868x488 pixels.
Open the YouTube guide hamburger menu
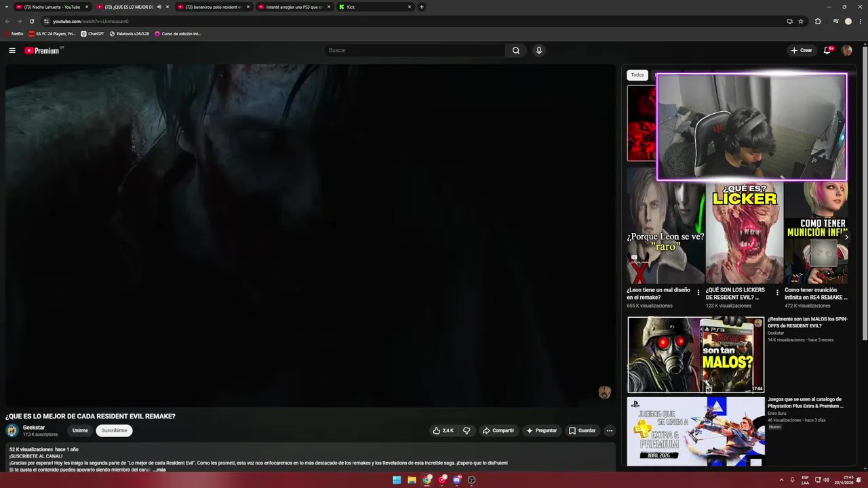(12, 50)
